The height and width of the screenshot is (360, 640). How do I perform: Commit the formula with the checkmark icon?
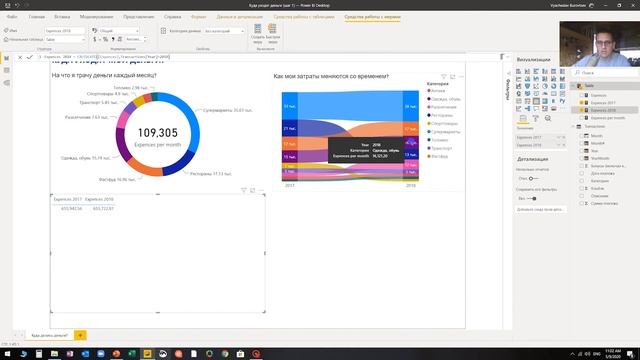click(29, 57)
